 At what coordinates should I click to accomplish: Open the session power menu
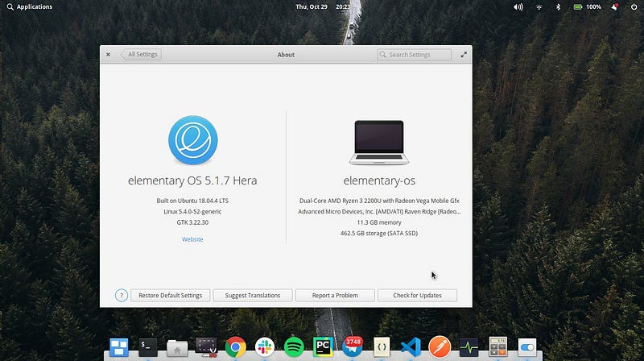(634, 7)
